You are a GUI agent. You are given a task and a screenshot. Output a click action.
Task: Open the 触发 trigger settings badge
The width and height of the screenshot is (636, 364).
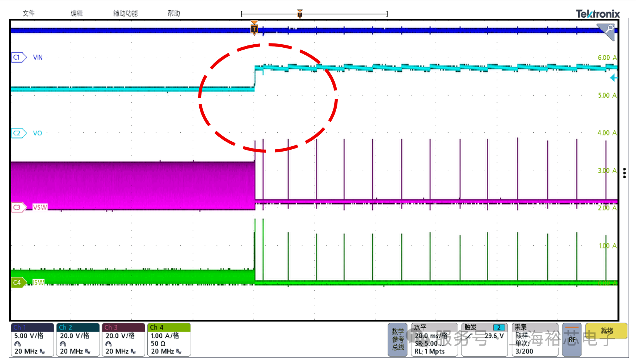[x=485, y=339]
